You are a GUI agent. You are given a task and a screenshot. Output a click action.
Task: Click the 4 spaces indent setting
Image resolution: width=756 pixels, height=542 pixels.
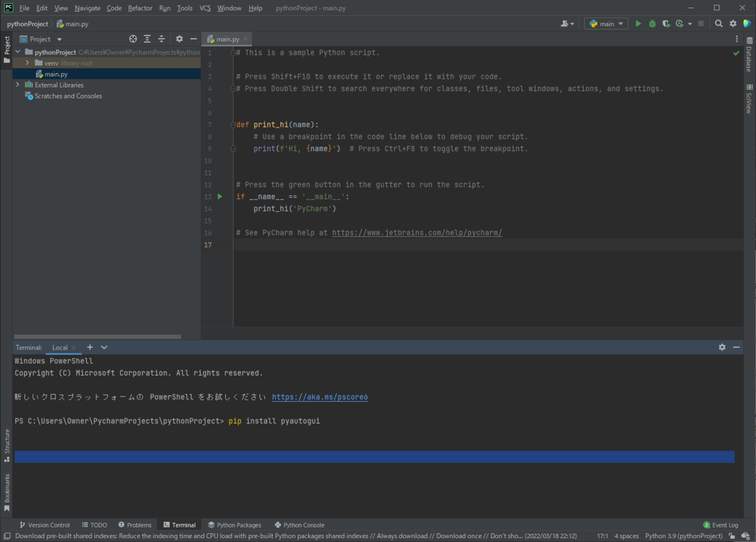[x=627, y=536]
